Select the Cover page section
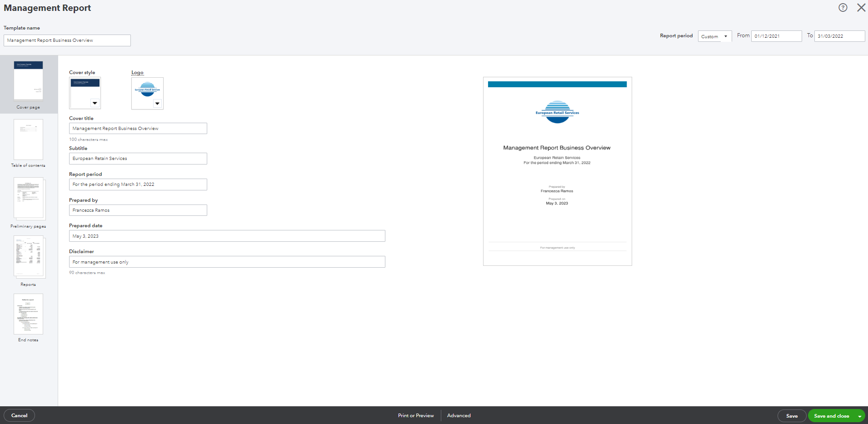 tap(29, 85)
